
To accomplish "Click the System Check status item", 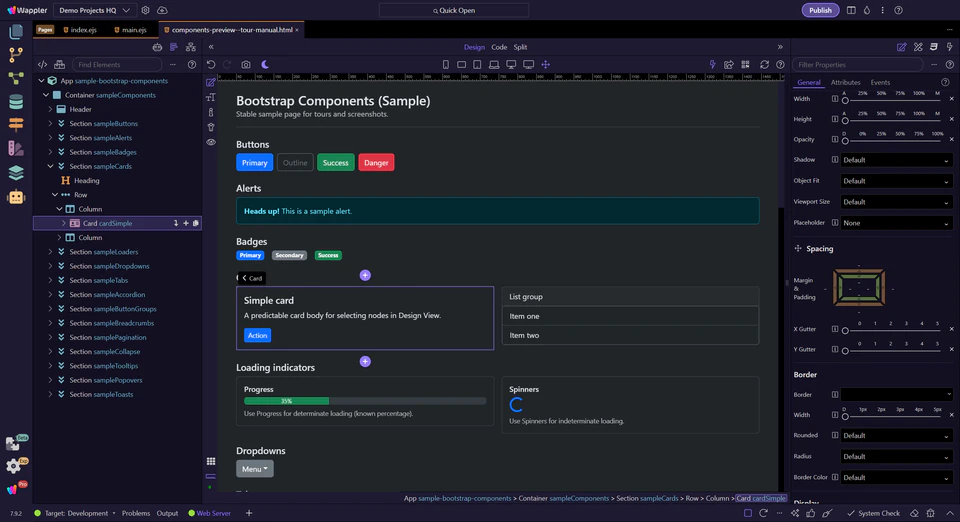I will click(x=874, y=513).
